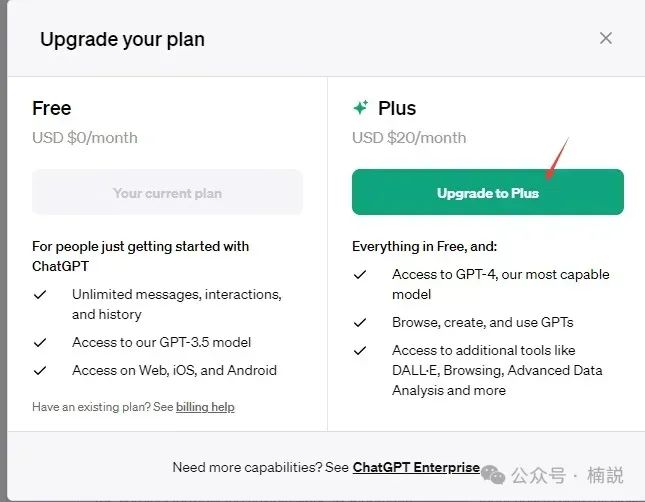This screenshot has width=645, height=502.
Task: Click the sparkle icon beside Plus
Action: [361, 108]
